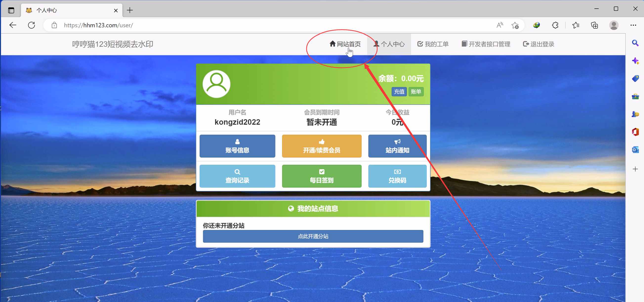Add page to favorites star icon
Image resolution: width=644 pixels, height=302 pixels.
pos(515,25)
